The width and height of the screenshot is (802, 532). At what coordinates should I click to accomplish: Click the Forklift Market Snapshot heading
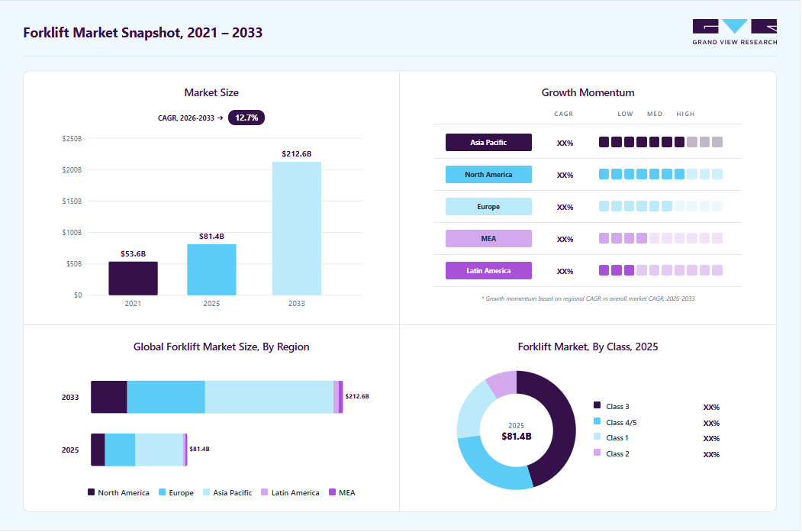(x=143, y=32)
